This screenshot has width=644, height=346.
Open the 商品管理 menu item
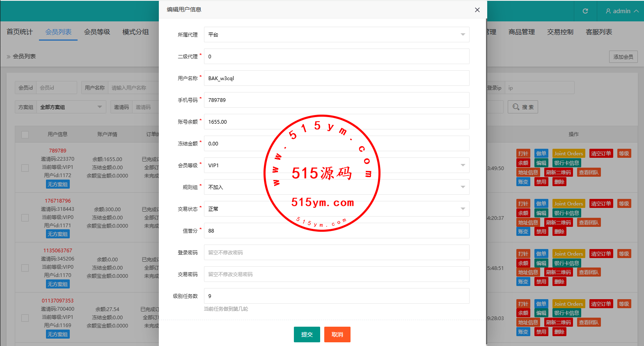click(521, 32)
